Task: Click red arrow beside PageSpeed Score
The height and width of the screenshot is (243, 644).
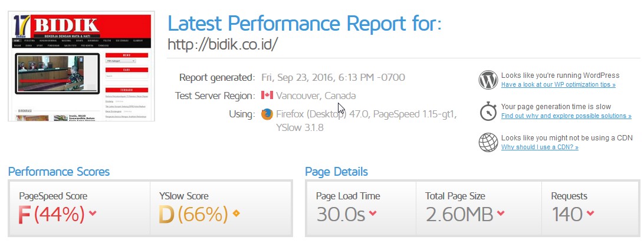Action: point(93,213)
